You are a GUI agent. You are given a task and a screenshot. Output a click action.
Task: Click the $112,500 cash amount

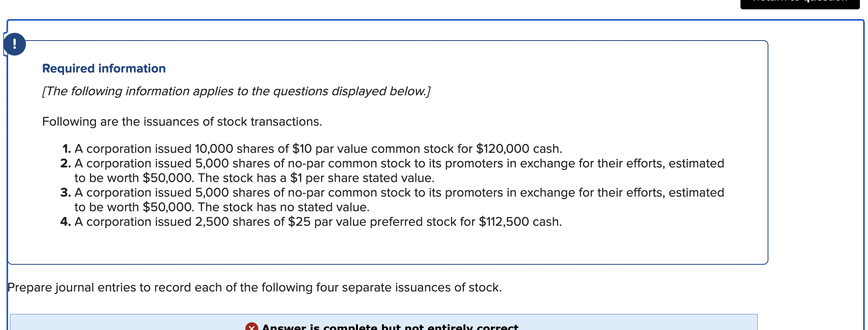tap(504, 222)
